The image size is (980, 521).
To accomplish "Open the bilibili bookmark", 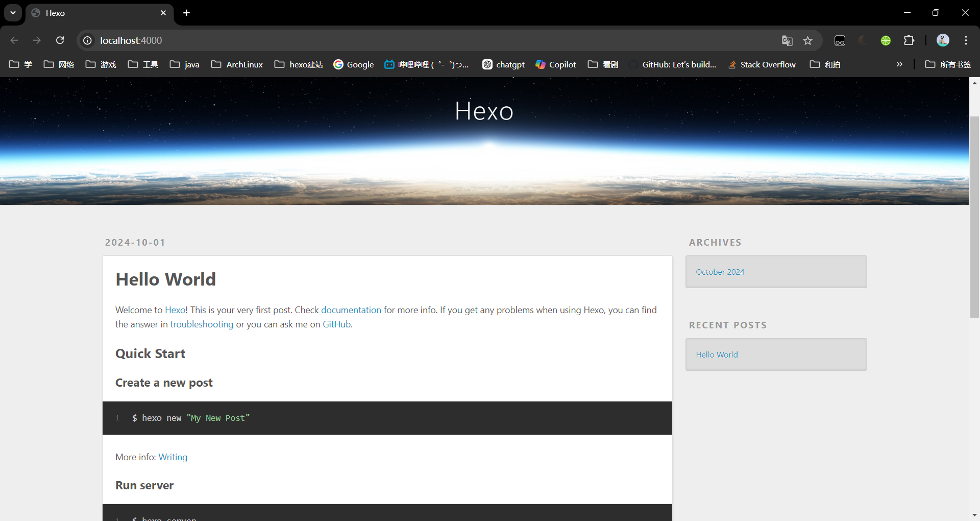I will [x=427, y=64].
